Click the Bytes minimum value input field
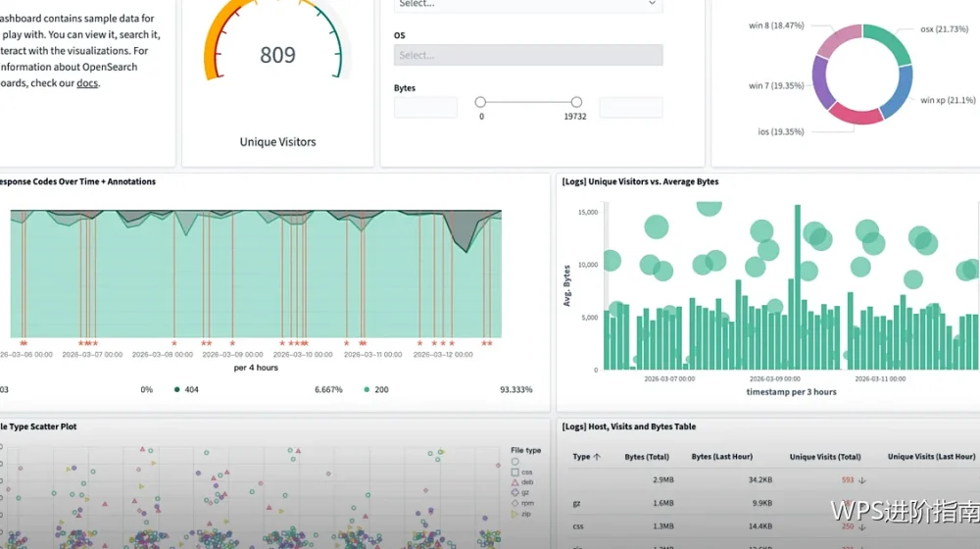This screenshot has height=549, width=980. coord(425,107)
